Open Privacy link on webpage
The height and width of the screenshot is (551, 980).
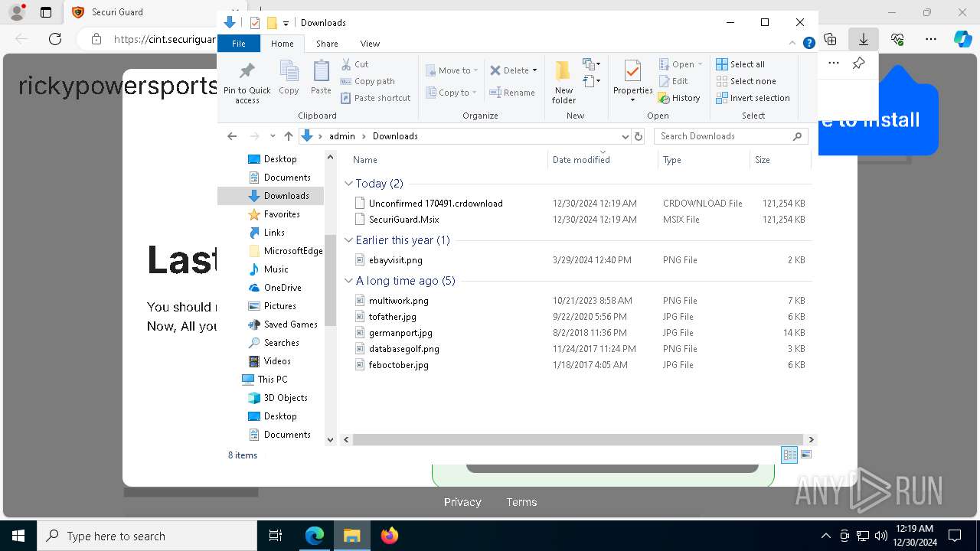(x=462, y=502)
